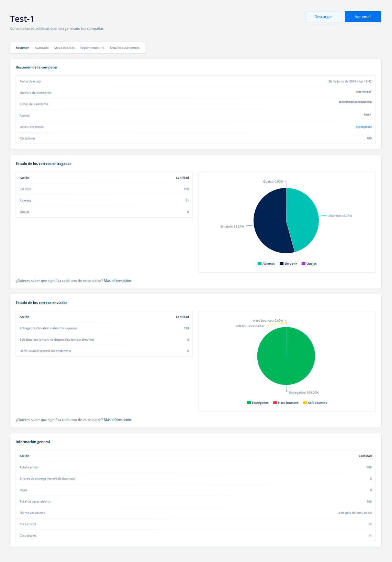The width and height of the screenshot is (392, 562).
Task: Open the Detalles suscriptores tab
Action: (x=125, y=48)
